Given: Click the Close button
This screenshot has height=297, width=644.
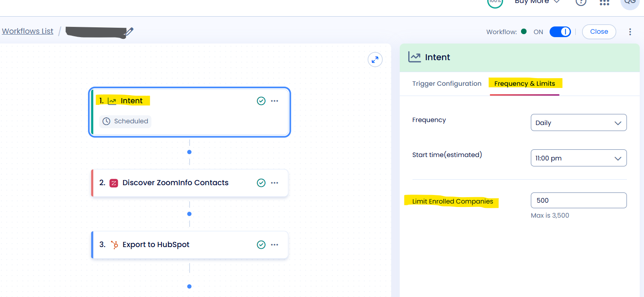Looking at the screenshot, I should (x=599, y=32).
